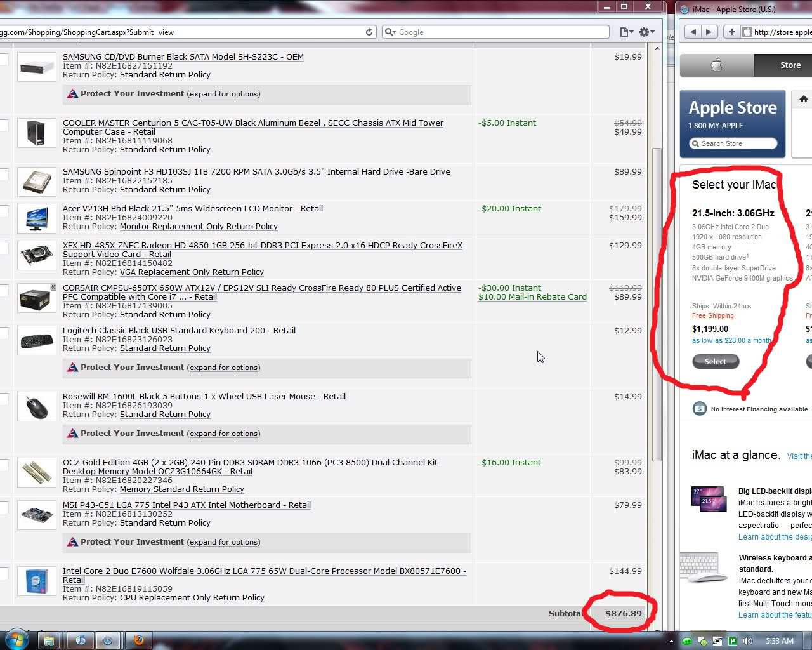Open the Safari page menu dropdown
This screenshot has height=650, width=812.
(x=626, y=32)
